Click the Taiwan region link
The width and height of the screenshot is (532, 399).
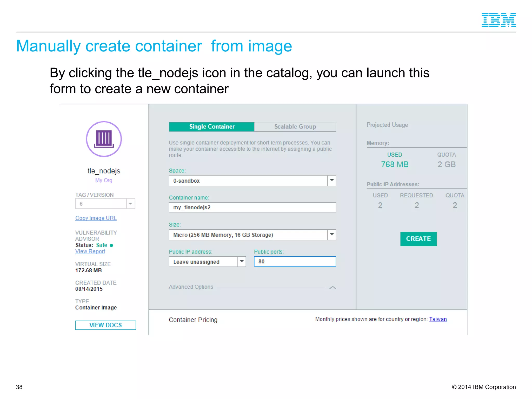coord(438,319)
